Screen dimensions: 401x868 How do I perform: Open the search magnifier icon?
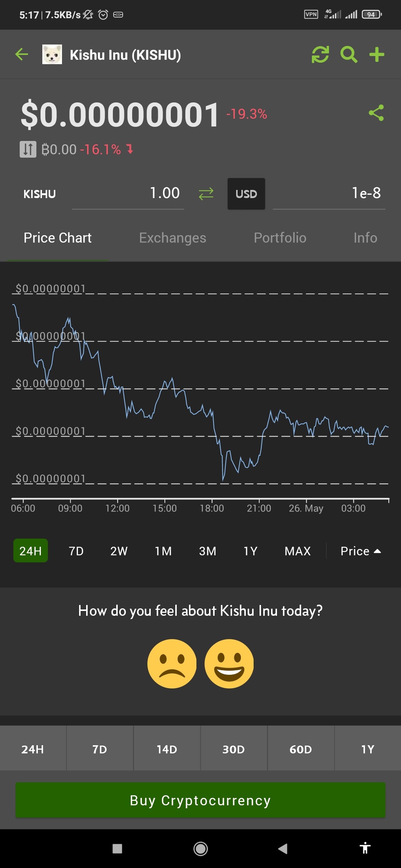click(349, 55)
